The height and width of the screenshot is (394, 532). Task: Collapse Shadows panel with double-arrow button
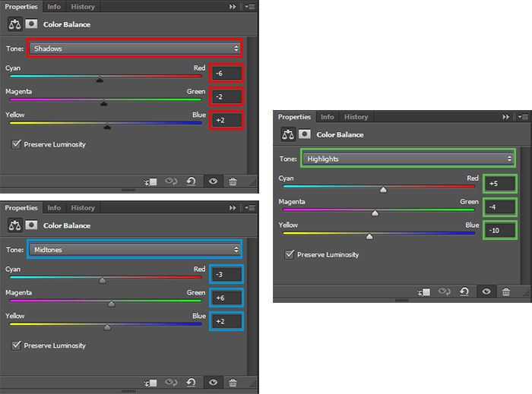(x=233, y=7)
